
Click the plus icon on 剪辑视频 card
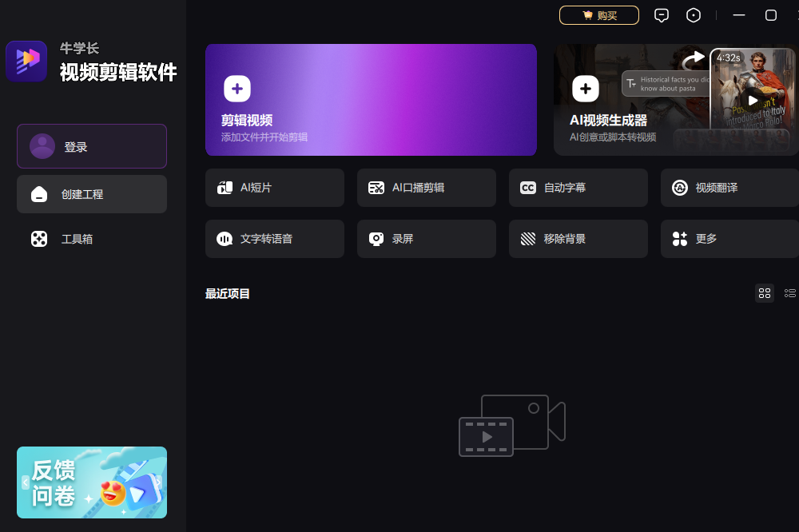(x=237, y=89)
